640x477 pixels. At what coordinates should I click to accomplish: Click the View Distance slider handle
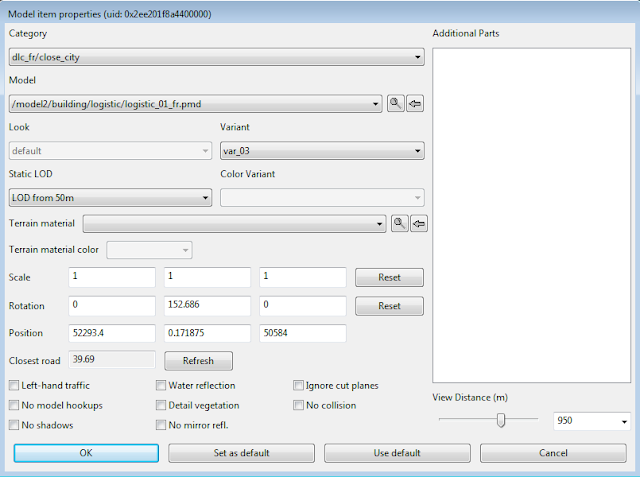(x=501, y=420)
